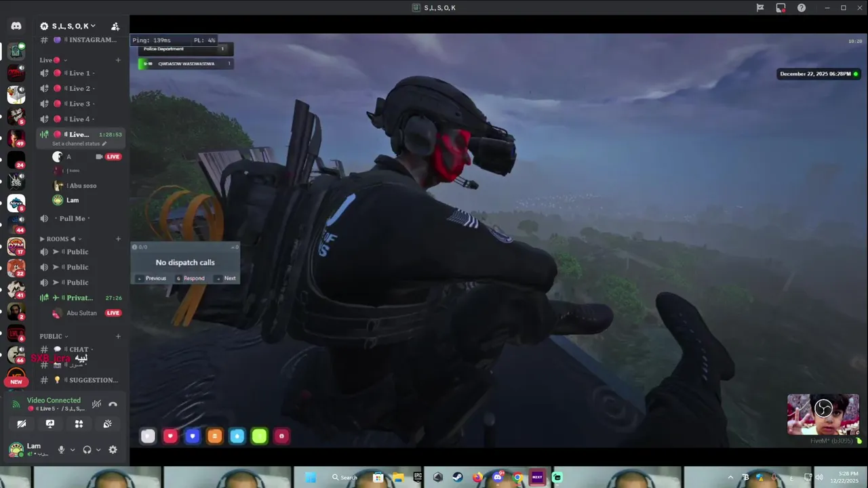Click the webcam thumbnail in stream corner
The height and width of the screenshot is (488, 868).
(823, 414)
